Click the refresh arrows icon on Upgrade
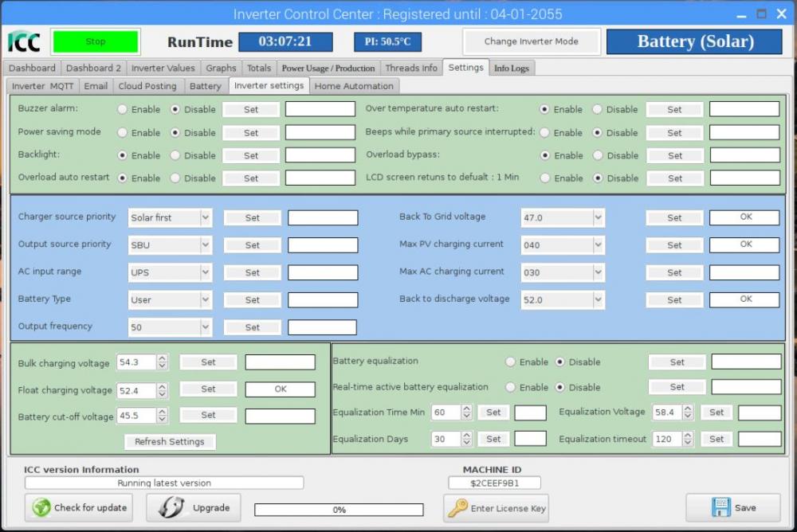The image size is (797, 532). [x=171, y=507]
